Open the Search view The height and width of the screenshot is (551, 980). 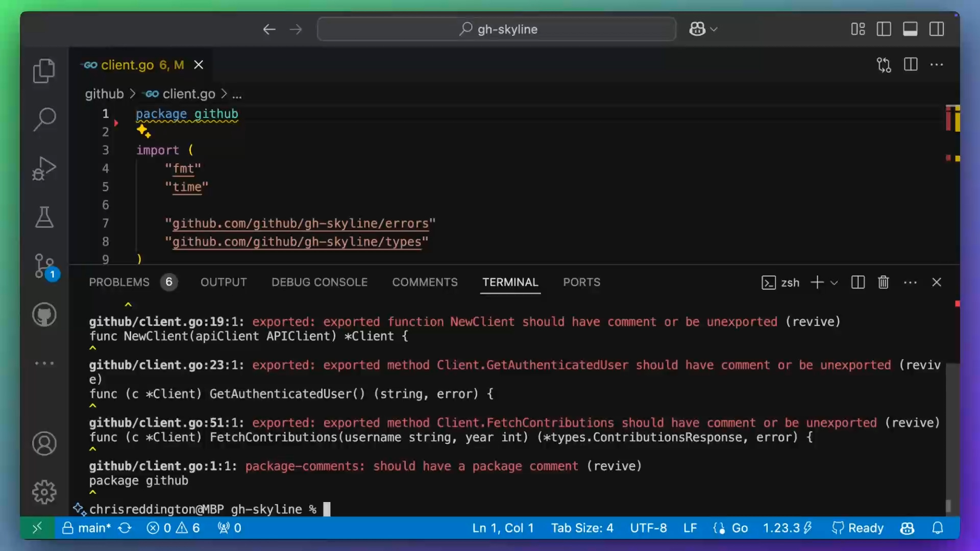[44, 118]
